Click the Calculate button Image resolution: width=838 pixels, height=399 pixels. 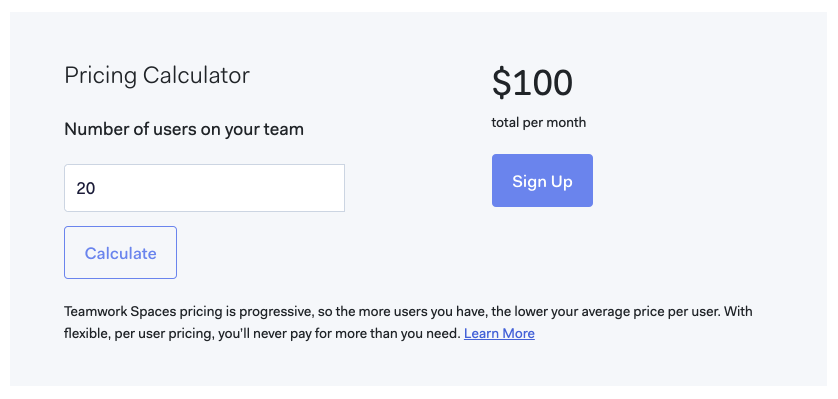click(x=120, y=253)
